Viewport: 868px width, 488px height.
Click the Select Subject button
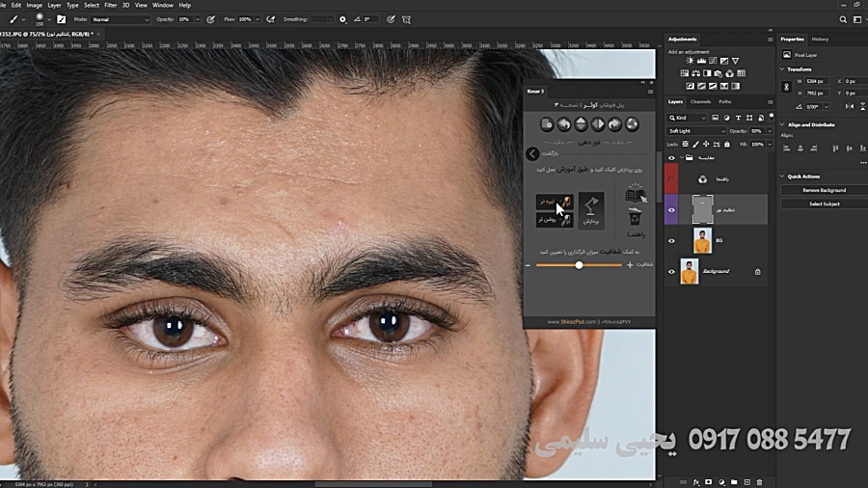[x=825, y=204]
